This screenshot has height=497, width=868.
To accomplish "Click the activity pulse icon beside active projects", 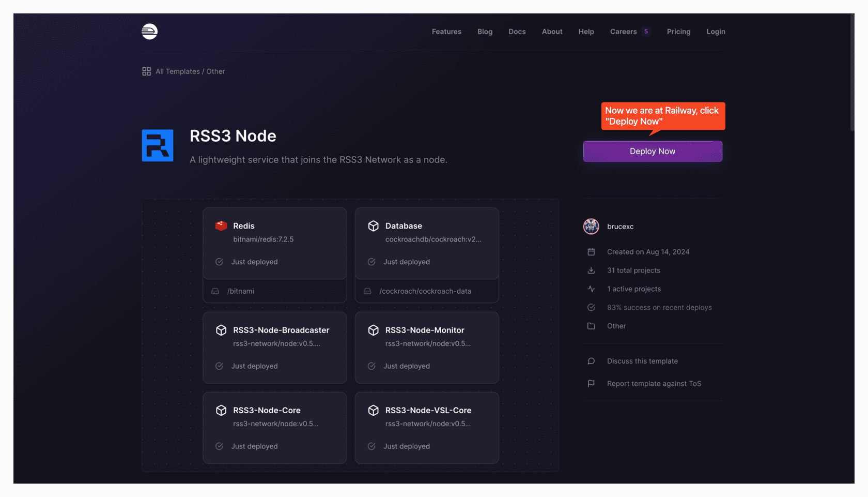I will tap(591, 289).
